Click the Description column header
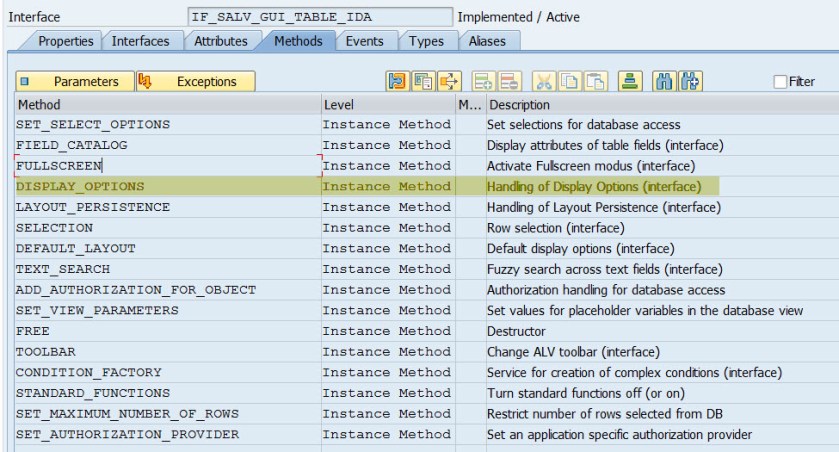This screenshot has width=839, height=452. [x=660, y=104]
